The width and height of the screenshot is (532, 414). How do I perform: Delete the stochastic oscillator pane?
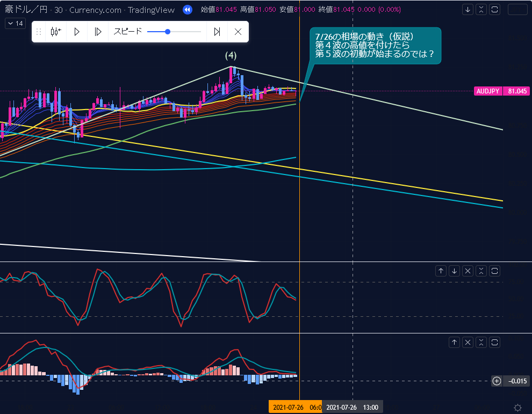pos(468,271)
